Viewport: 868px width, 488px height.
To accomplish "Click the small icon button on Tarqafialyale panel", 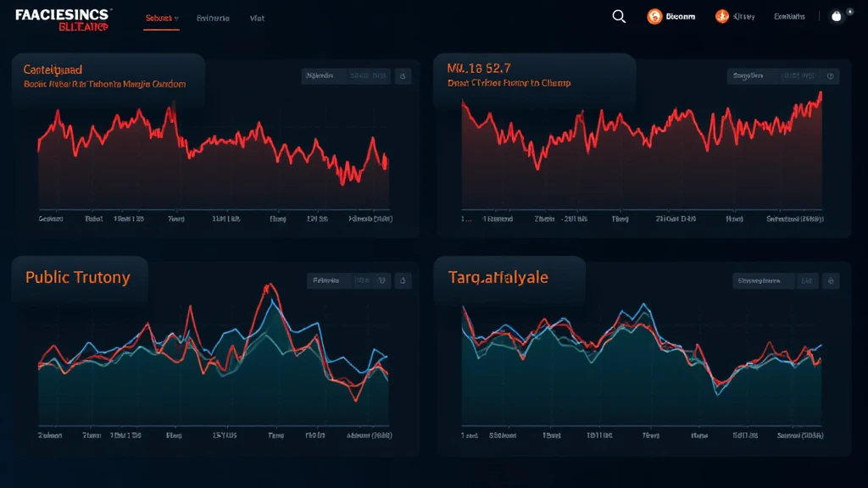I will click(x=831, y=280).
